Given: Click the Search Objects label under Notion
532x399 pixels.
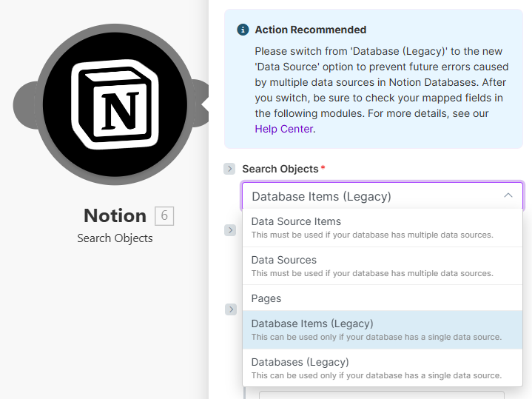Looking at the screenshot, I should pyautogui.click(x=115, y=238).
